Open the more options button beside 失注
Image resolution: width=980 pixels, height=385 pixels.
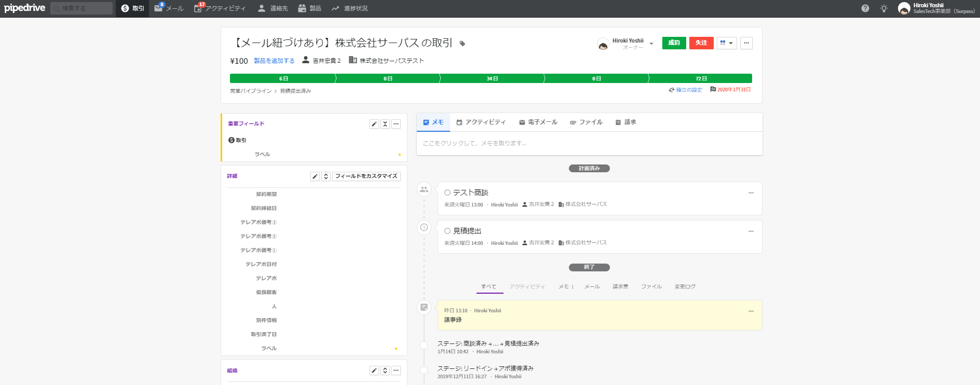tap(746, 43)
